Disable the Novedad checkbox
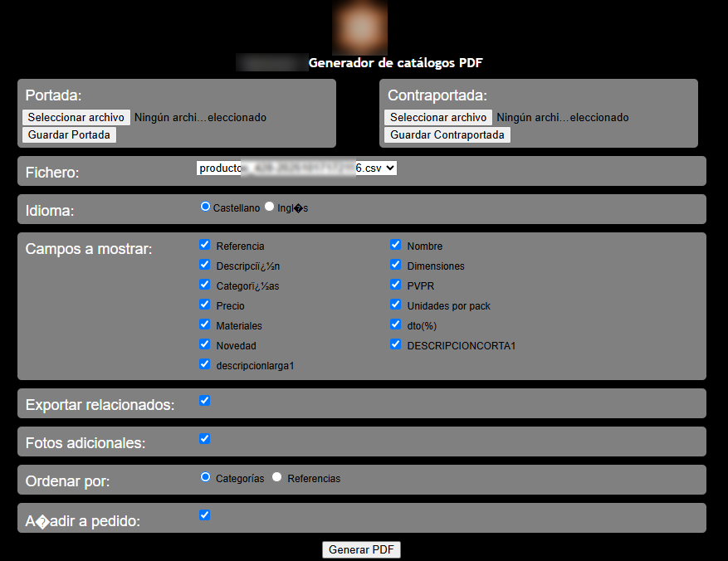 point(205,344)
